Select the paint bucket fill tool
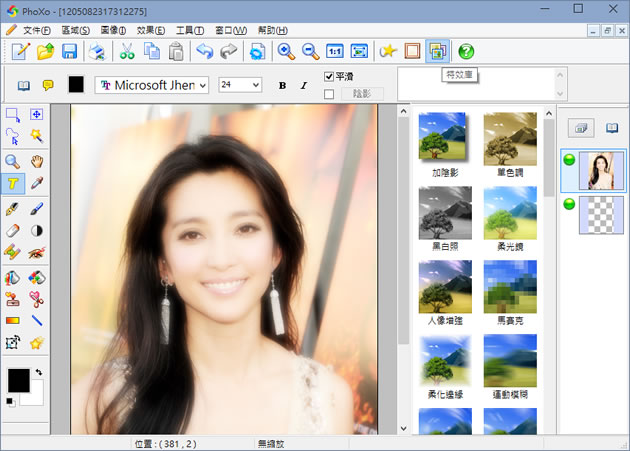 13,278
